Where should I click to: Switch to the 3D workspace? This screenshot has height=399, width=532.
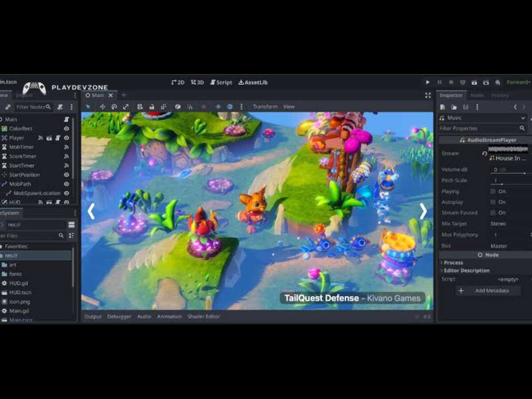(x=197, y=82)
